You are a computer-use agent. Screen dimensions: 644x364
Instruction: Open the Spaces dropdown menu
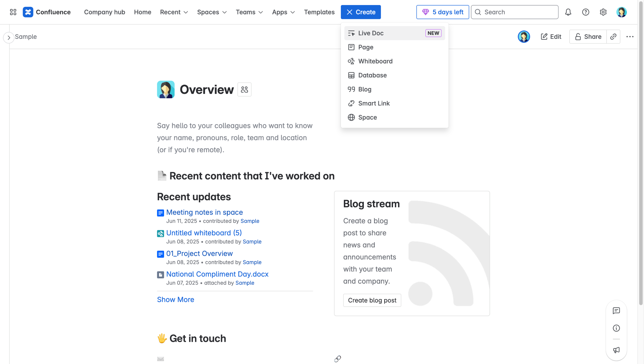pos(212,12)
